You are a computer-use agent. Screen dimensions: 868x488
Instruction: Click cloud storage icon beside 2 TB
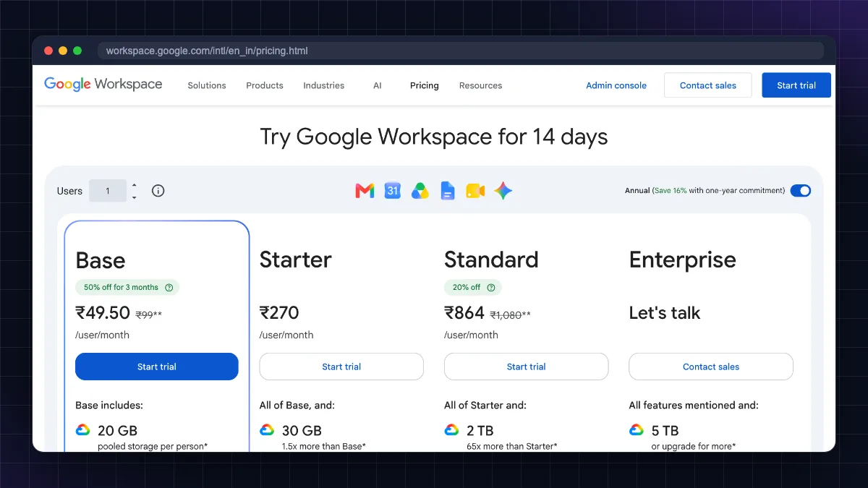452,429
